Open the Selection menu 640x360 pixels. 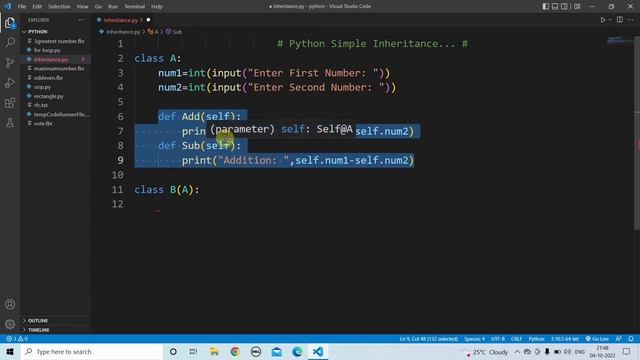tap(59, 7)
